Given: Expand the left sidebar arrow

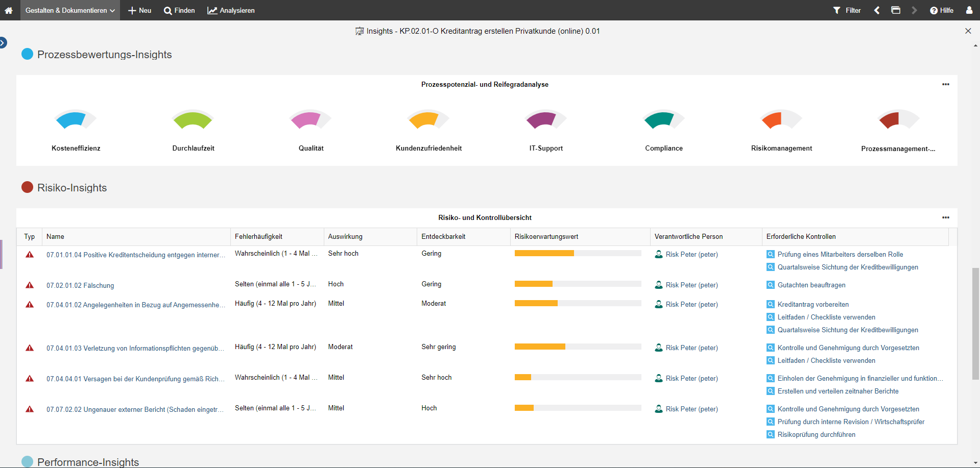Looking at the screenshot, I should [x=3, y=43].
